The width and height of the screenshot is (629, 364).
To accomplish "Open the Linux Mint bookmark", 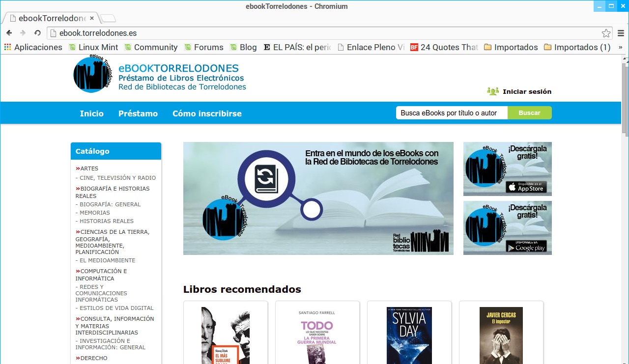I will coord(94,47).
